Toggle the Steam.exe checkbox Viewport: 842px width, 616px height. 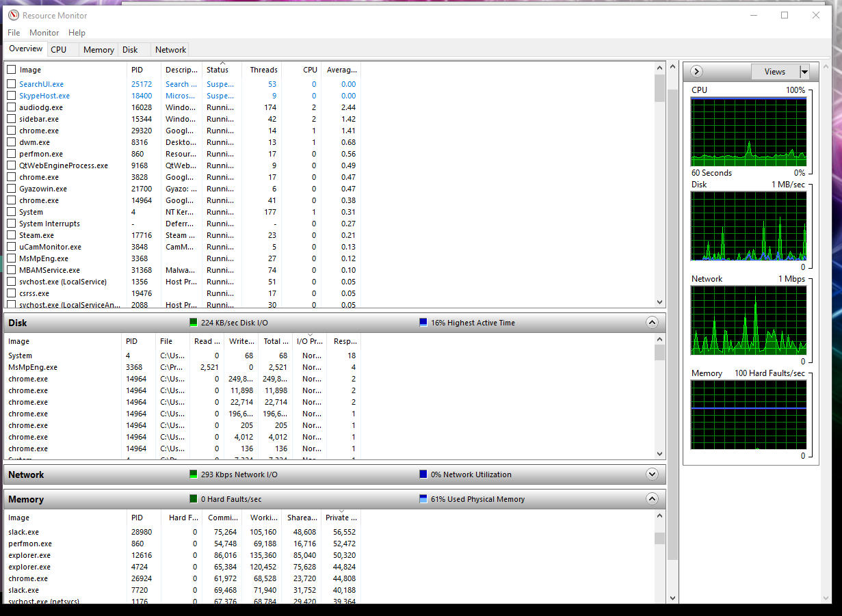[x=12, y=235]
